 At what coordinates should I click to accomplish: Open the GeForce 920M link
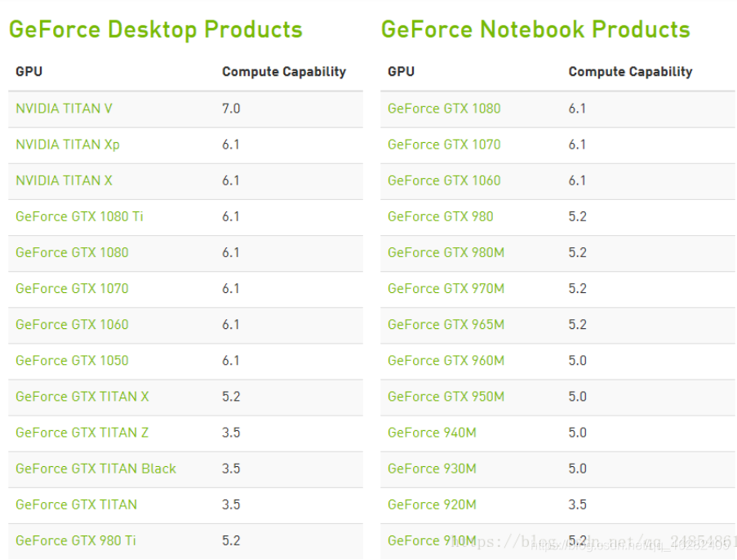pos(432,504)
